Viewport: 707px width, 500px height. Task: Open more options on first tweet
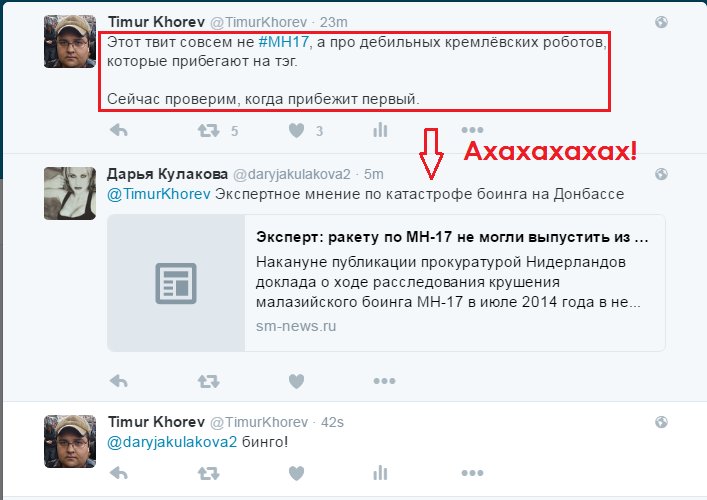tap(472, 130)
